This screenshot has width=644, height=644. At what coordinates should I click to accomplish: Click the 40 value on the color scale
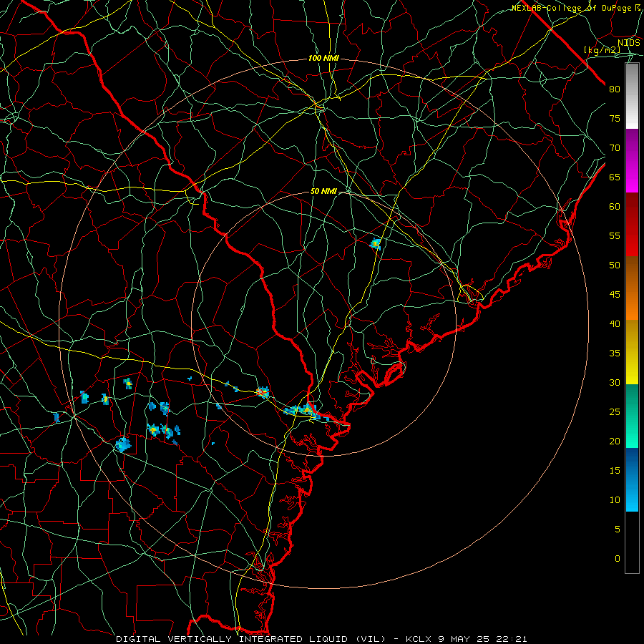(x=615, y=324)
